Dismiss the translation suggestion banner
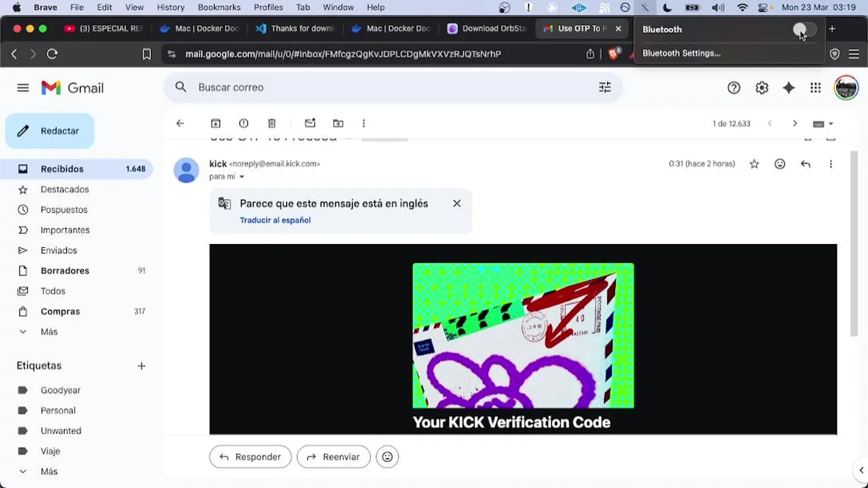Viewport: 868px width, 488px height. point(457,203)
